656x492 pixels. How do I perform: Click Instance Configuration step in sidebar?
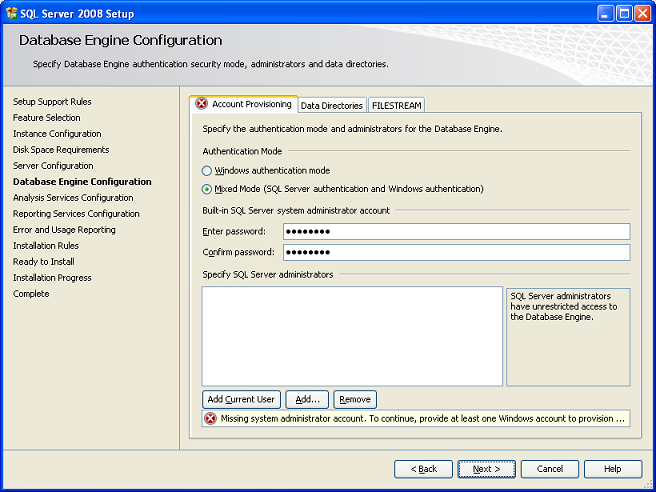57,134
